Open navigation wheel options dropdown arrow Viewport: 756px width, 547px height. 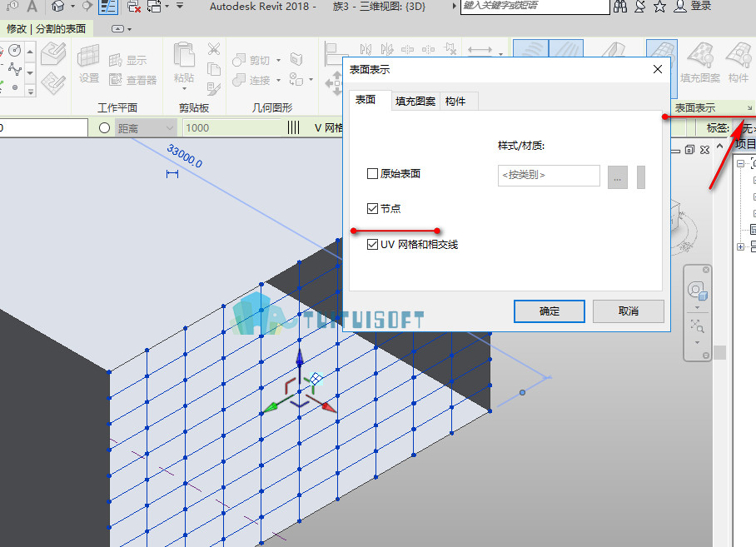(x=697, y=307)
